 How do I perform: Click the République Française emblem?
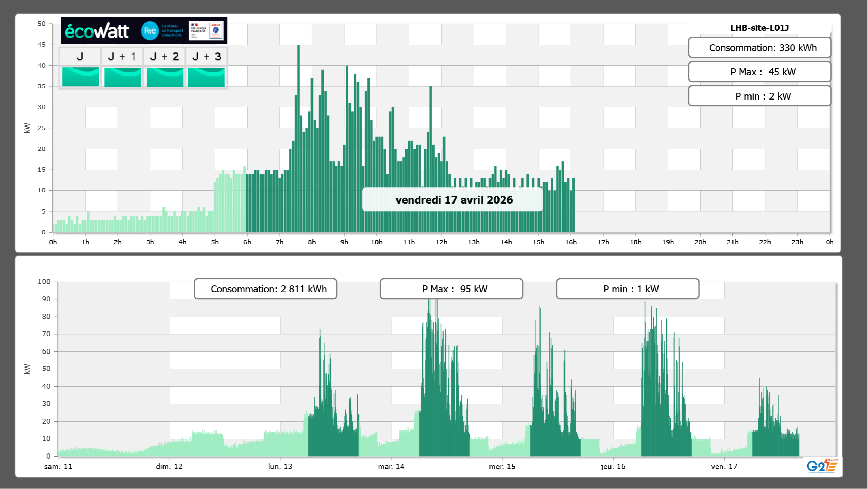coord(198,31)
